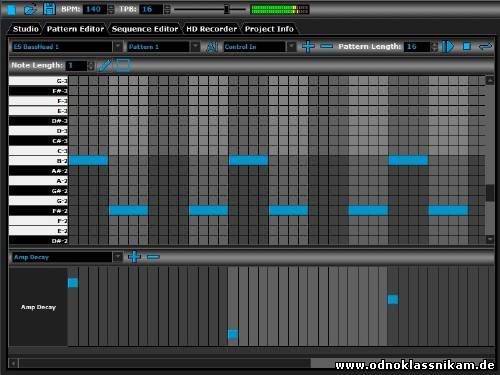Select the last B-2 note block
500x375 pixels.
click(x=408, y=160)
